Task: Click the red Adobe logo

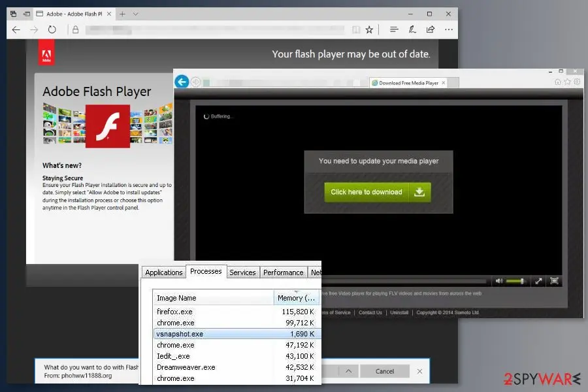Action: coord(46,53)
